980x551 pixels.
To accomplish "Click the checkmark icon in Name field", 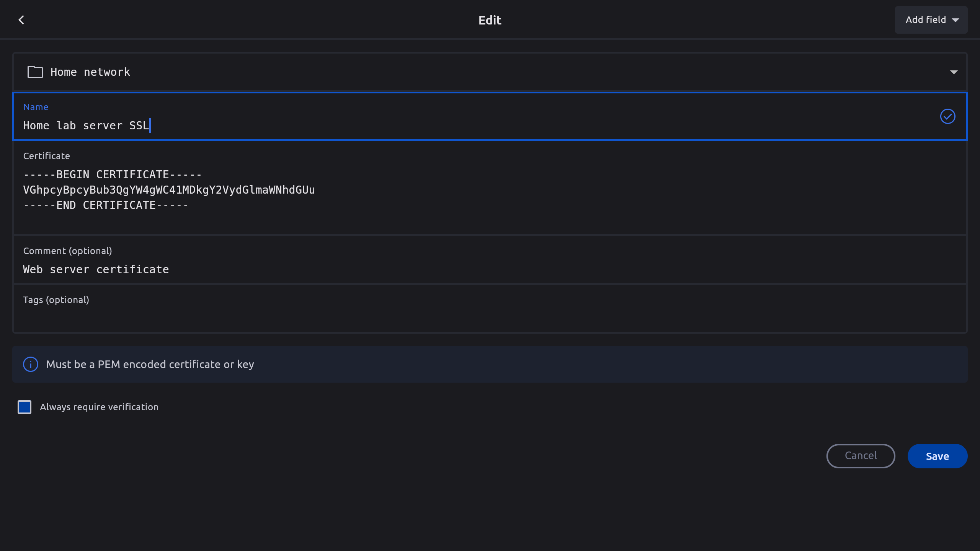I will [947, 116].
